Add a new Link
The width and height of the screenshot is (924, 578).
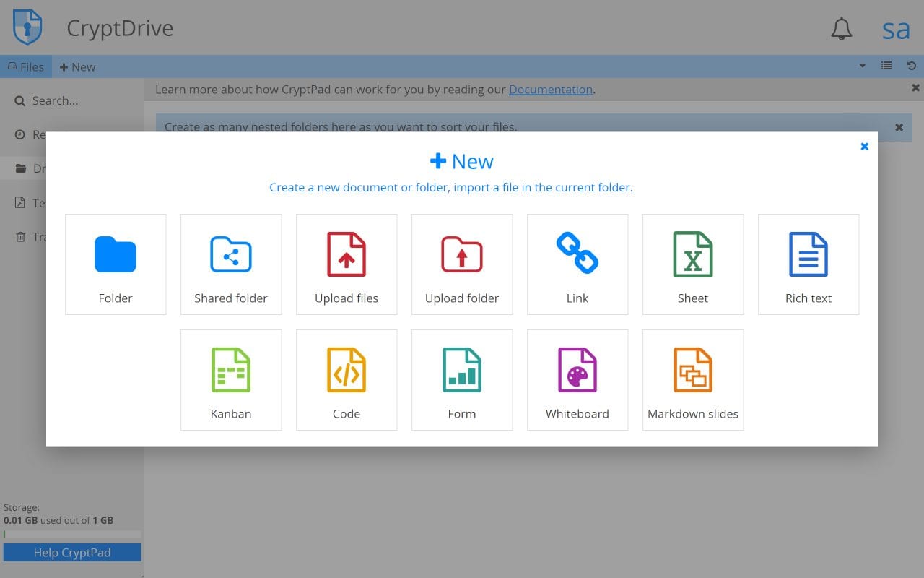pyautogui.click(x=577, y=264)
